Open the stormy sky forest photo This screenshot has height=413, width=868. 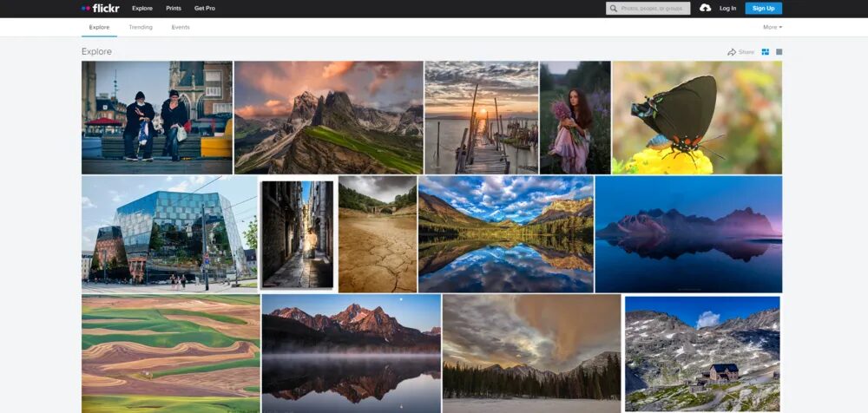coord(531,353)
